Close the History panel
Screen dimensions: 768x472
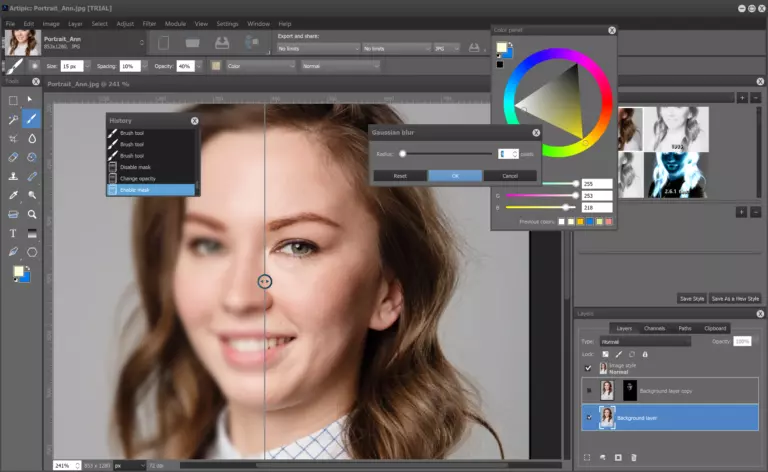coord(194,120)
